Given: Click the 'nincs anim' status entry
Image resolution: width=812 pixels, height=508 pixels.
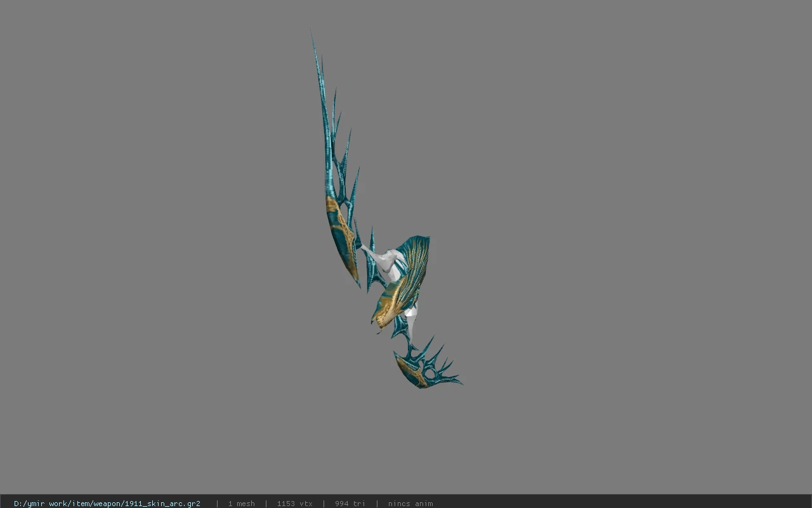Looking at the screenshot, I should coord(410,504).
